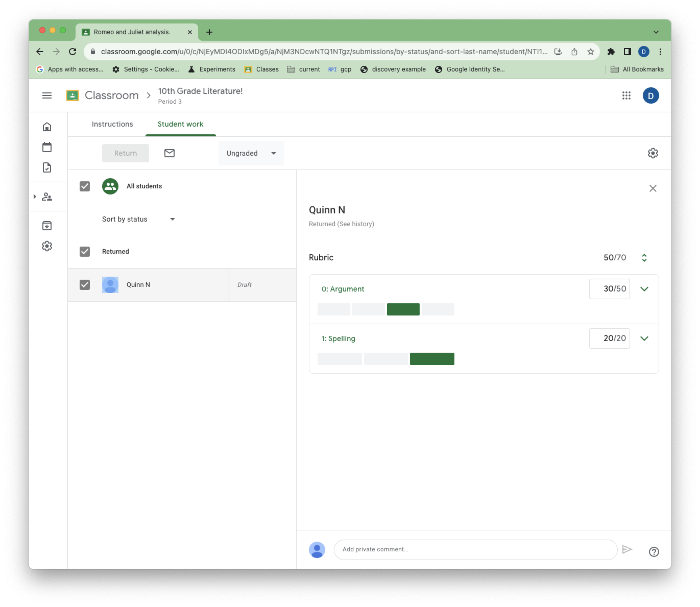Viewport: 700px width, 607px height.
Task: Toggle checkbox next to Quinn N
Action: tap(85, 284)
